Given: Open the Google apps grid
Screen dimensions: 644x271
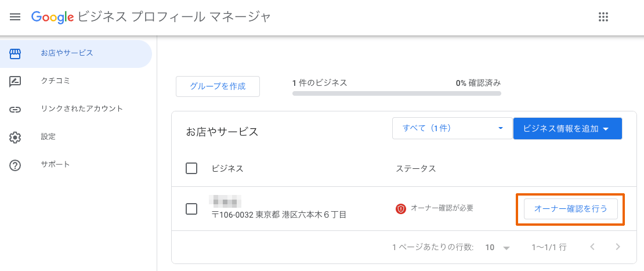Looking at the screenshot, I should tap(603, 17).
